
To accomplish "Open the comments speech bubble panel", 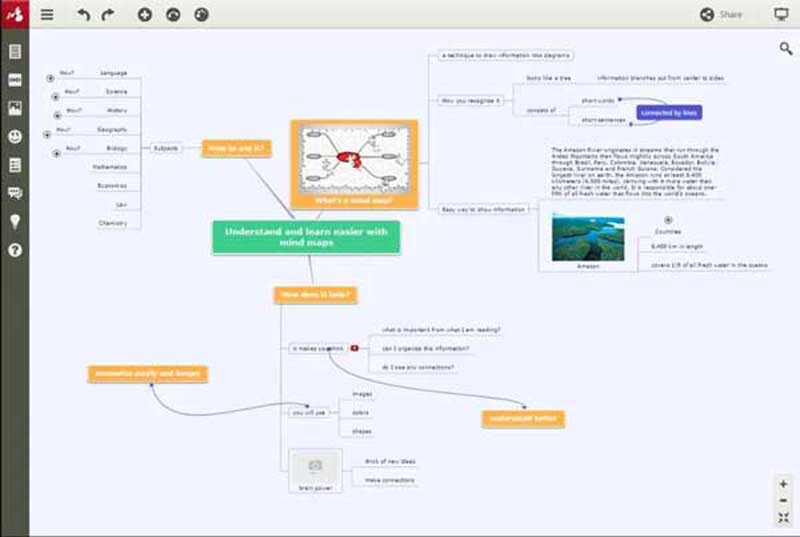I will click(x=15, y=193).
